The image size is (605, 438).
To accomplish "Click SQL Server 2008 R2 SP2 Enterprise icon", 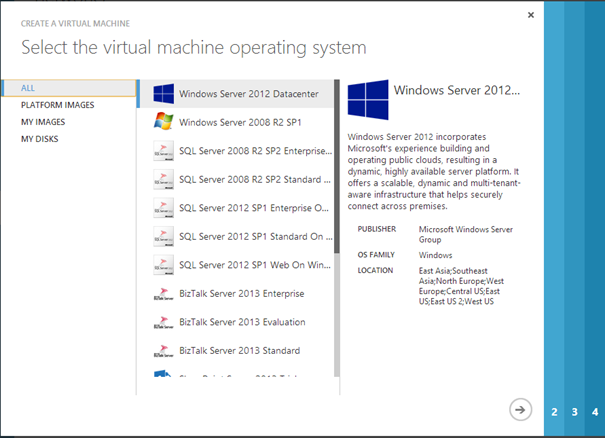I will tap(164, 151).
